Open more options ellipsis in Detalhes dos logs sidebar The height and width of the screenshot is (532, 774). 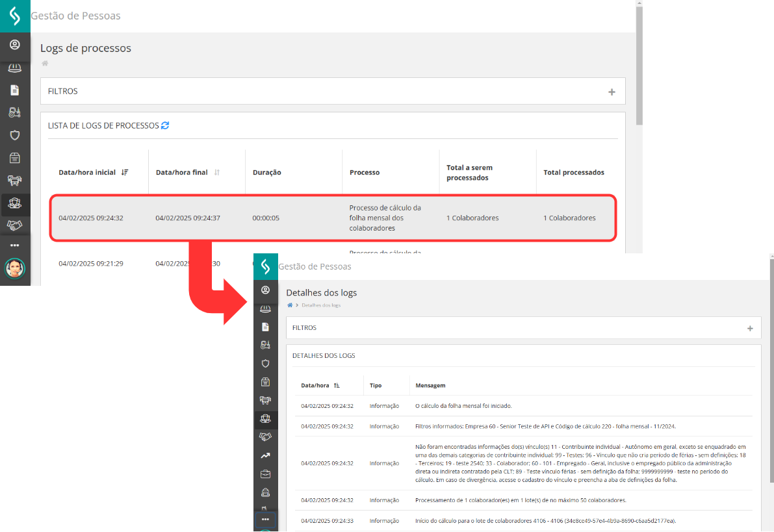click(x=266, y=519)
